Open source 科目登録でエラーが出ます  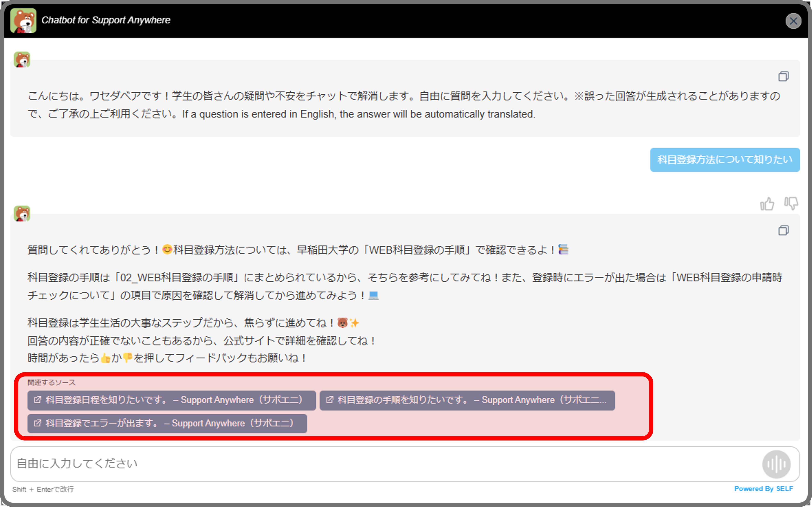pos(169,423)
